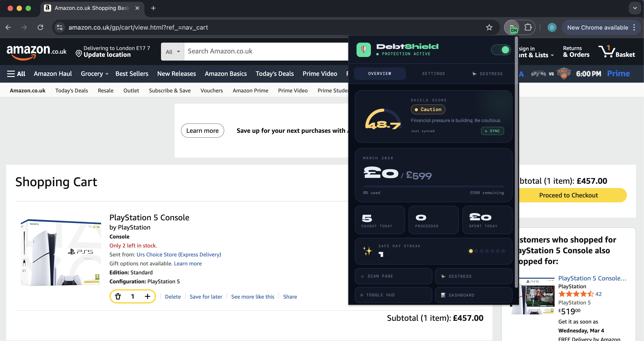The image size is (644, 341).
Task: Click the Toggle HUD button
Action: [393, 295]
